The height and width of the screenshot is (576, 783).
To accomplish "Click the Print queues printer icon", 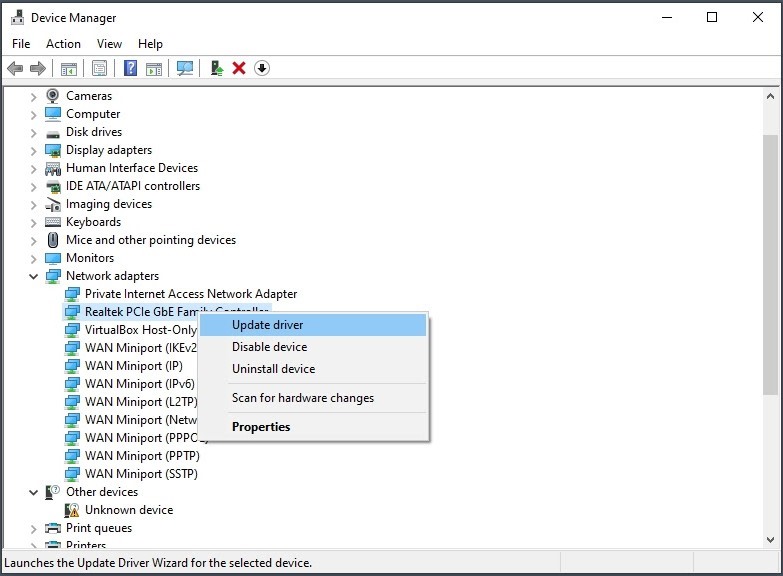I will point(53,528).
